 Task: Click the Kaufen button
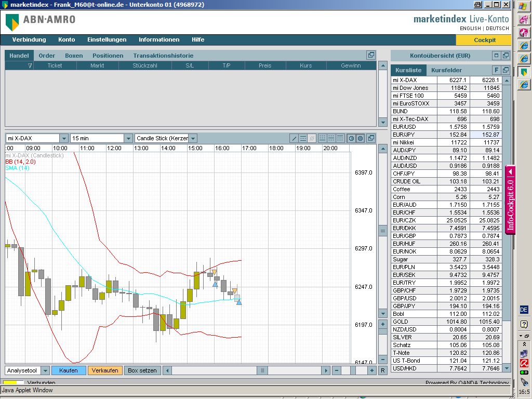pos(69,370)
